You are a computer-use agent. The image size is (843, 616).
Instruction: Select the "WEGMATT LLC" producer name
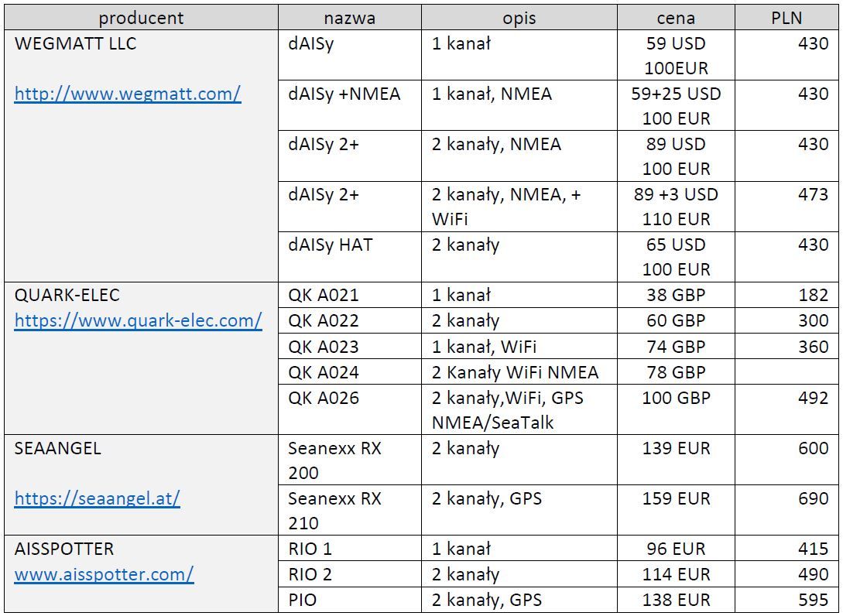click(75, 44)
